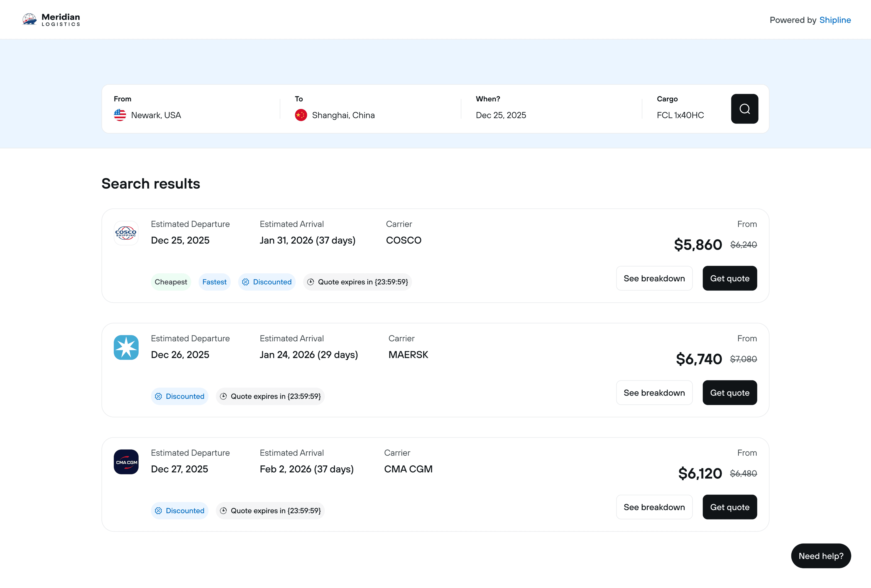Click Get quote on the MAERSK result
This screenshot has width=871, height=588.
click(729, 393)
